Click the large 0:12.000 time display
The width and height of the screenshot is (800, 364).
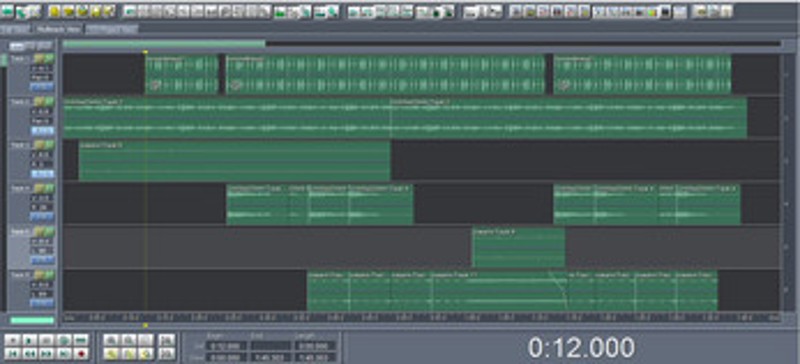tap(581, 348)
